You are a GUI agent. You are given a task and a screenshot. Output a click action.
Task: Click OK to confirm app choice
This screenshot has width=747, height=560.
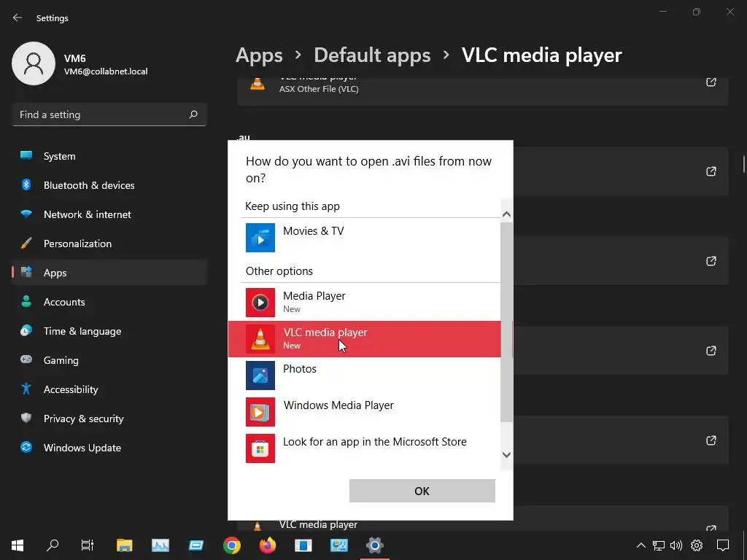[x=422, y=491]
